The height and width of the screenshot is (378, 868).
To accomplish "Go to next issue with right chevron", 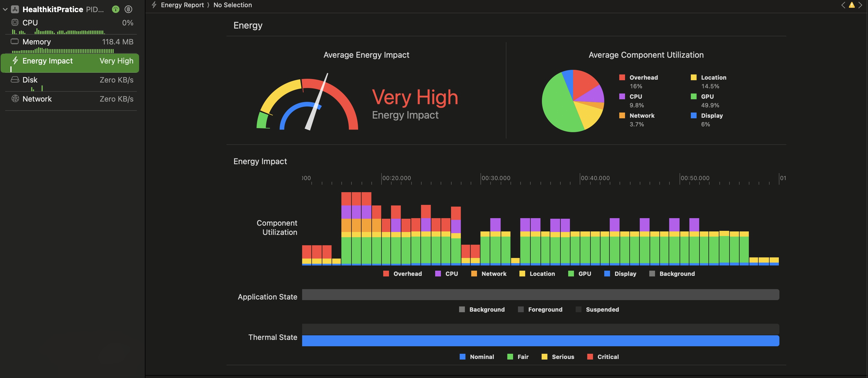I will (860, 5).
